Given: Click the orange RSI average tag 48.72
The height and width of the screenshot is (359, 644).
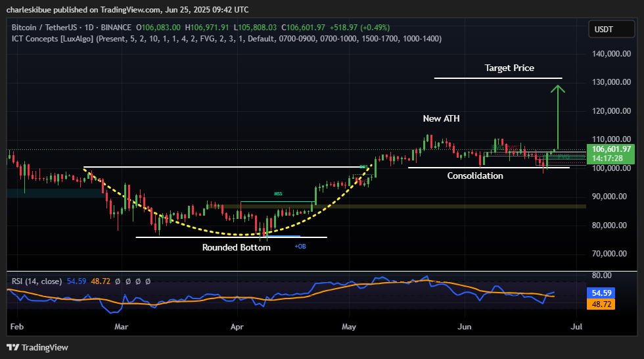Looking at the screenshot, I should pos(601,304).
